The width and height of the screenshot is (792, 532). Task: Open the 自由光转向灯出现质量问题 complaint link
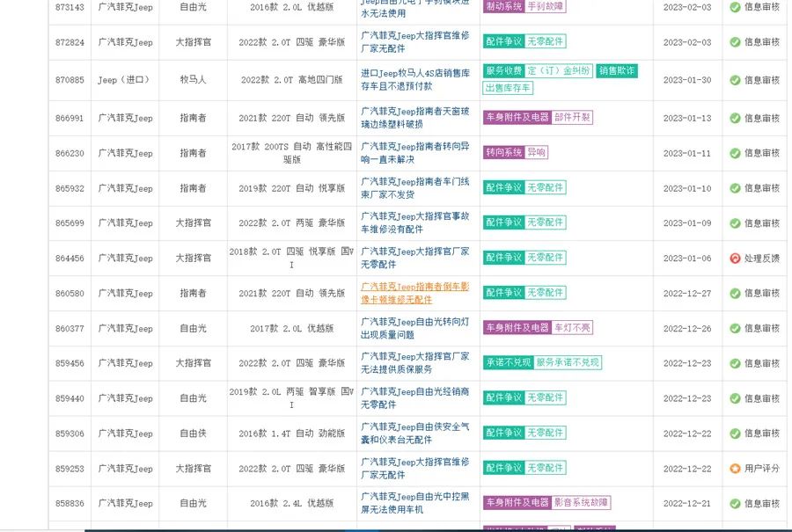415,328
